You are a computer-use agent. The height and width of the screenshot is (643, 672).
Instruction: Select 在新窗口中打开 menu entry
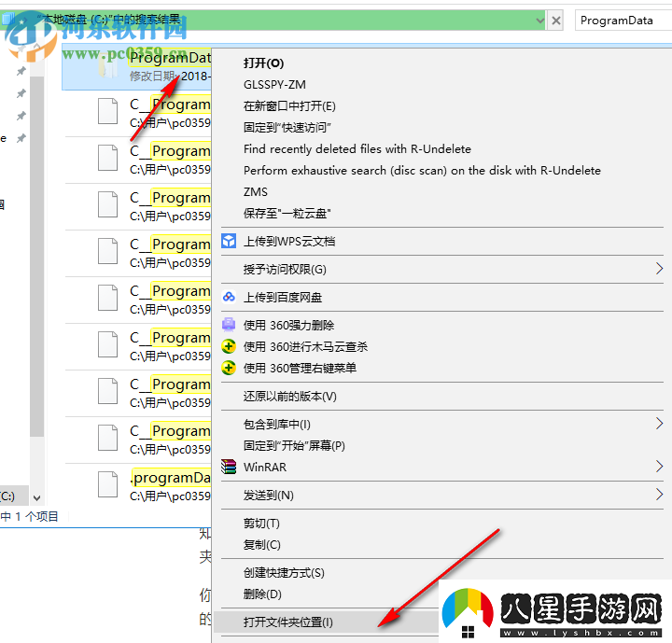[x=289, y=106]
